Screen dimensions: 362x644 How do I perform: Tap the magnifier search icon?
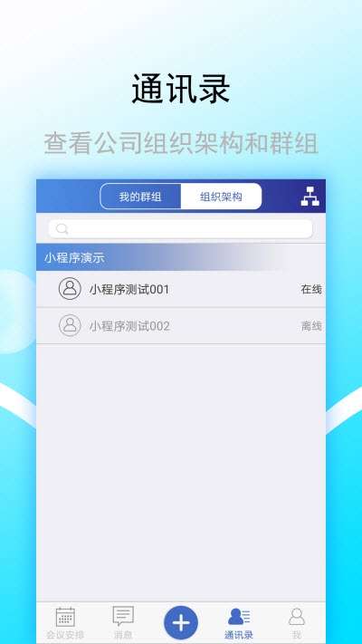(x=62, y=229)
